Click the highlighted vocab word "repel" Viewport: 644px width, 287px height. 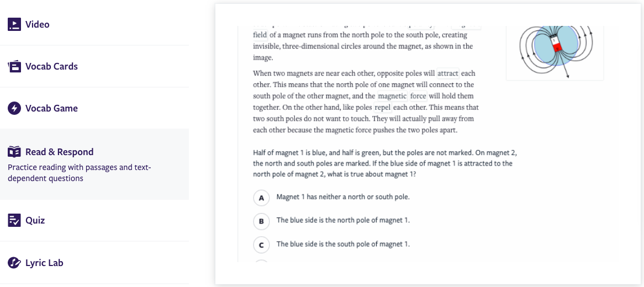click(383, 107)
